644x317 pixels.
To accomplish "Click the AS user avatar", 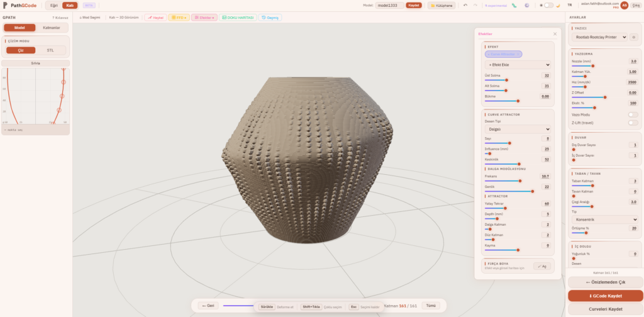I will pyautogui.click(x=625, y=5).
